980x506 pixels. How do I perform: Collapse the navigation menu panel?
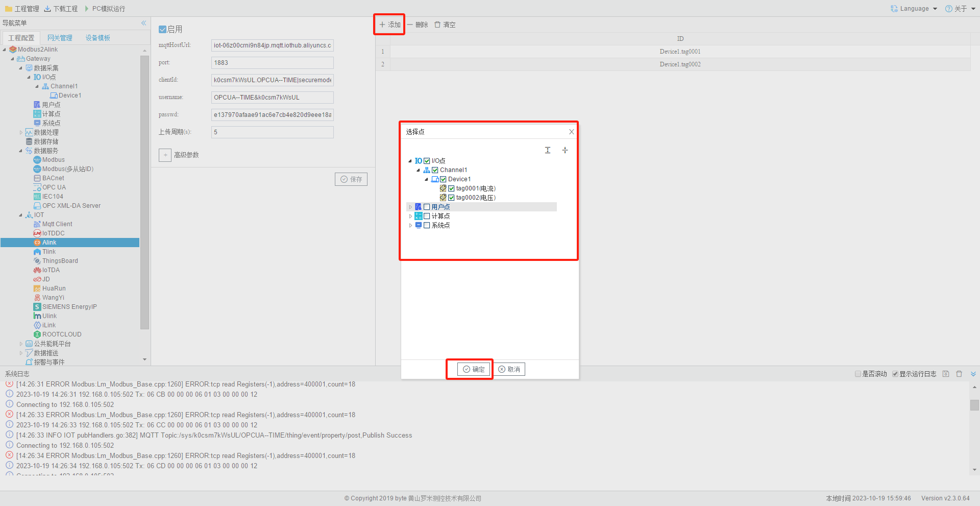[143, 23]
